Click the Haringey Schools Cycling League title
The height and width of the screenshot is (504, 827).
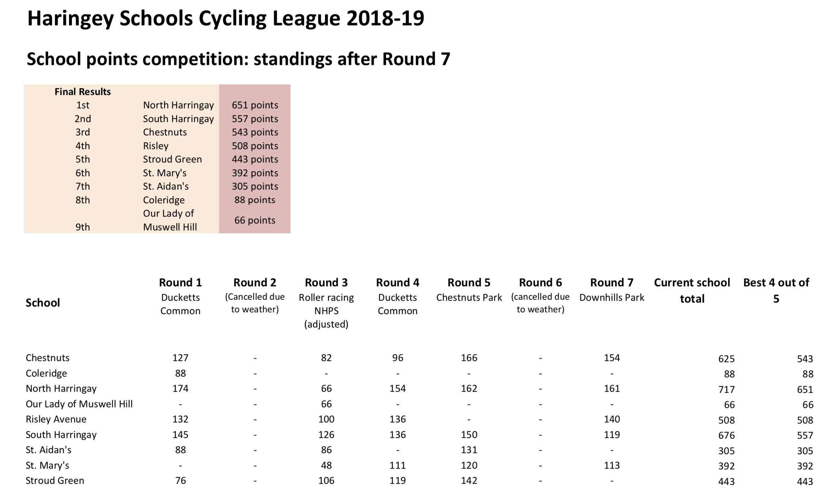(226, 19)
